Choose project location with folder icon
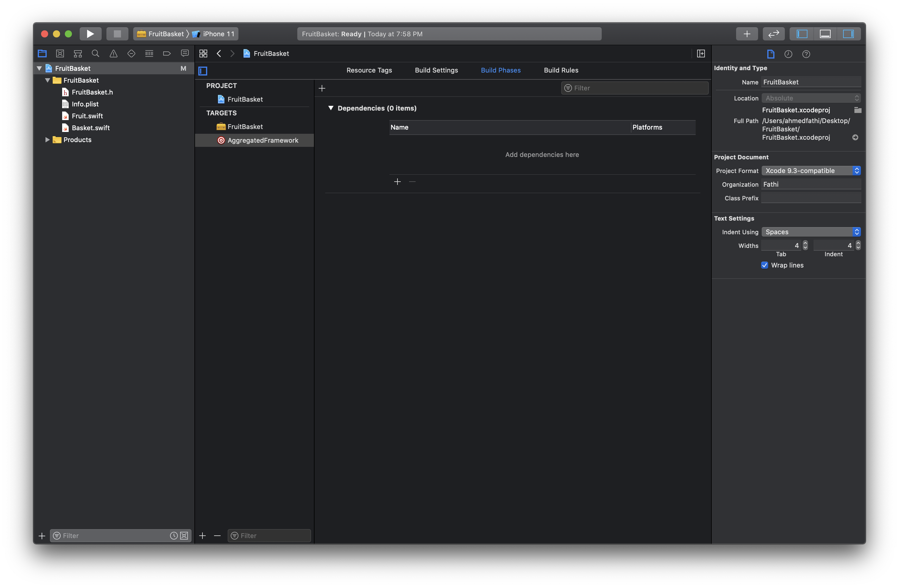Image resolution: width=899 pixels, height=588 pixels. (857, 110)
